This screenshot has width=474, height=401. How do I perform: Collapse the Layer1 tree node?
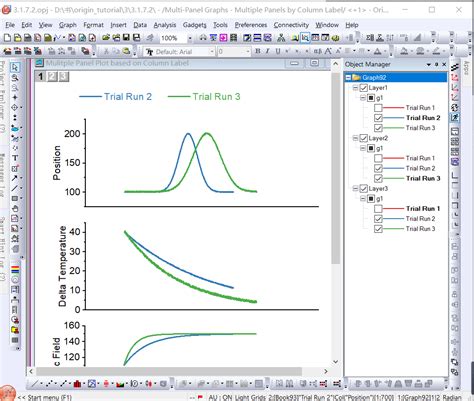pyautogui.click(x=355, y=88)
